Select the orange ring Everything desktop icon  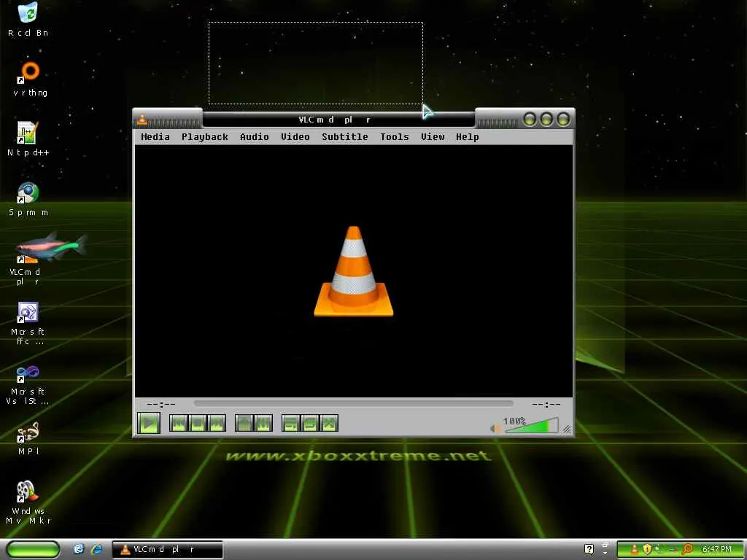30,79
